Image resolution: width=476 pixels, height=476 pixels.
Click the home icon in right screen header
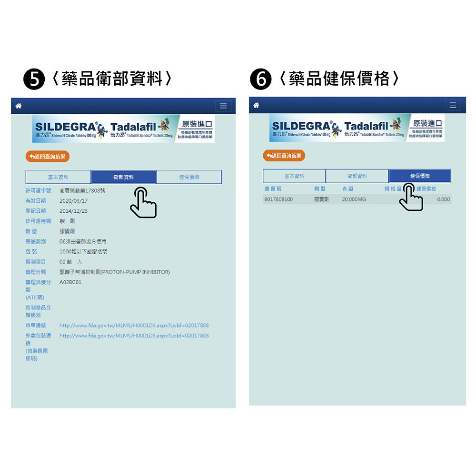[256, 105]
